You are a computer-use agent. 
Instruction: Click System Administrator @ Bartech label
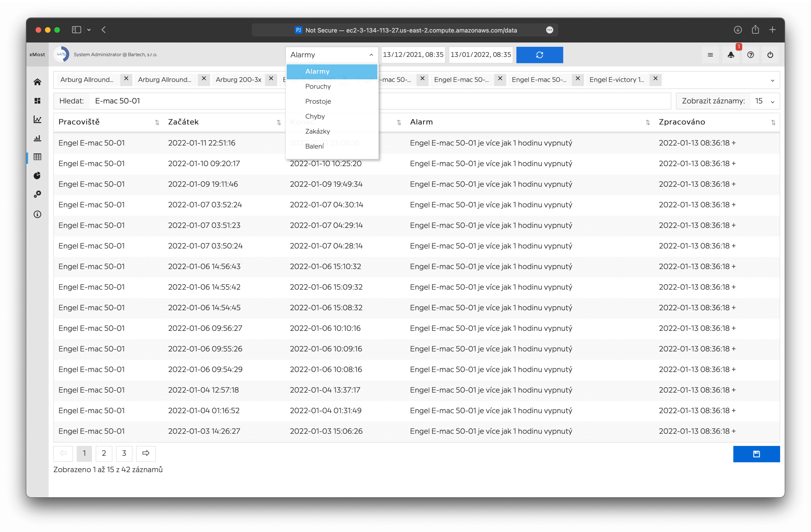tap(115, 55)
